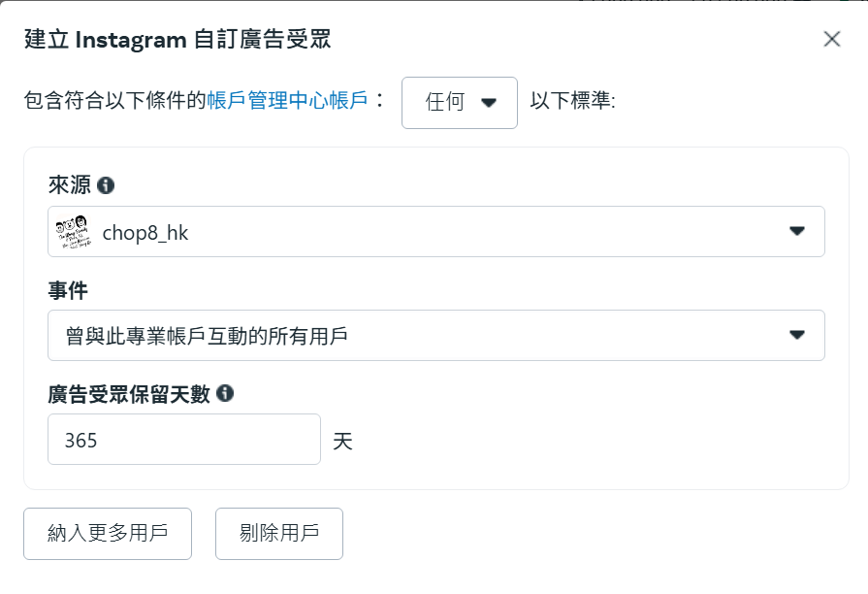Click the 納入更多用戶 button
Viewport: 868px width, 594px height.
pos(108,533)
